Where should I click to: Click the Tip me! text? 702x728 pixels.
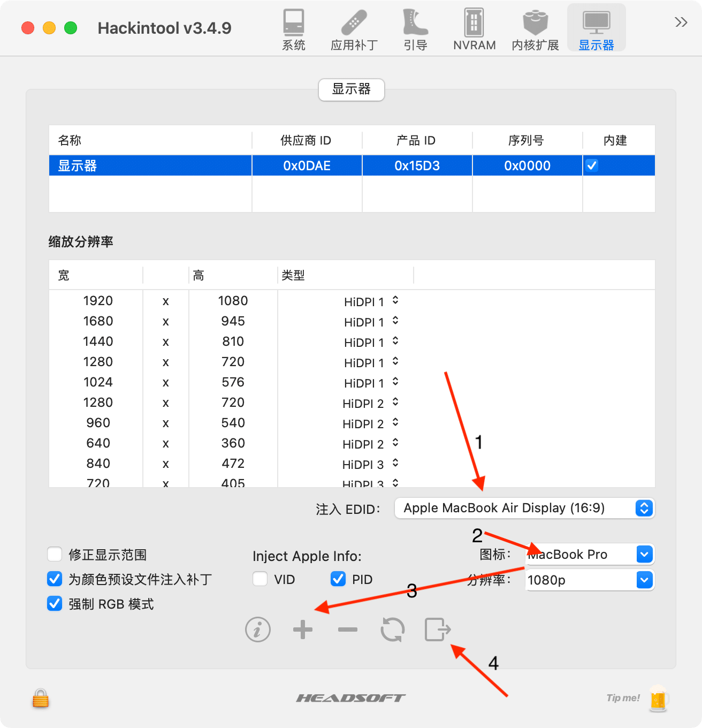pos(623,698)
